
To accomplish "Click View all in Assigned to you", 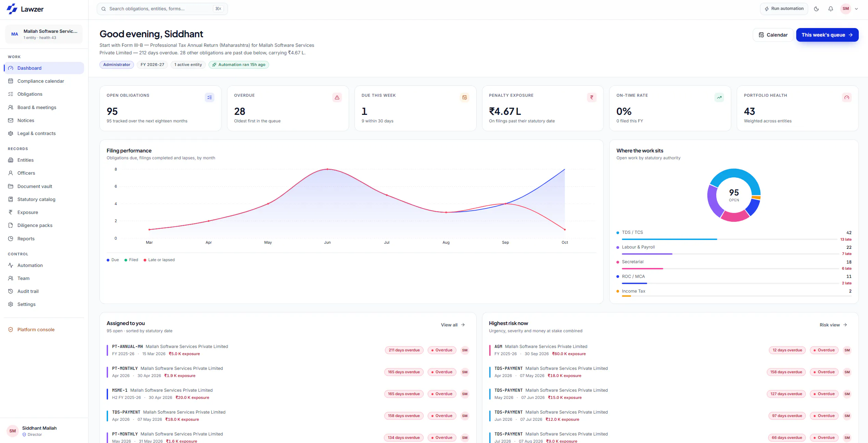I will (453, 325).
